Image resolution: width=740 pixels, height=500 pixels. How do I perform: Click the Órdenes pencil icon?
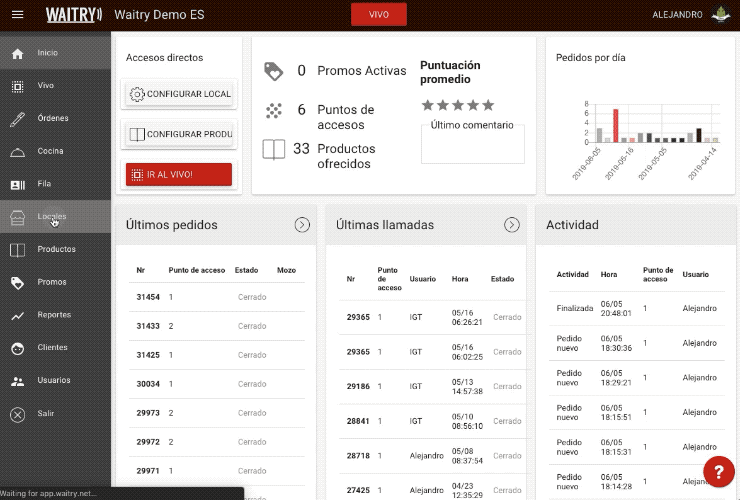pos(17,119)
